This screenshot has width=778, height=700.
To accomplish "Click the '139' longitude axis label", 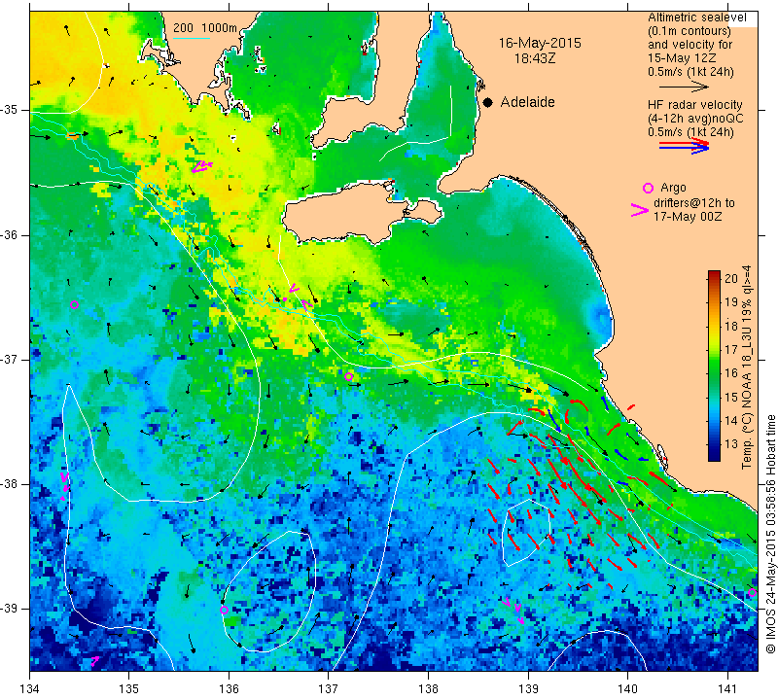I will click(x=528, y=689).
